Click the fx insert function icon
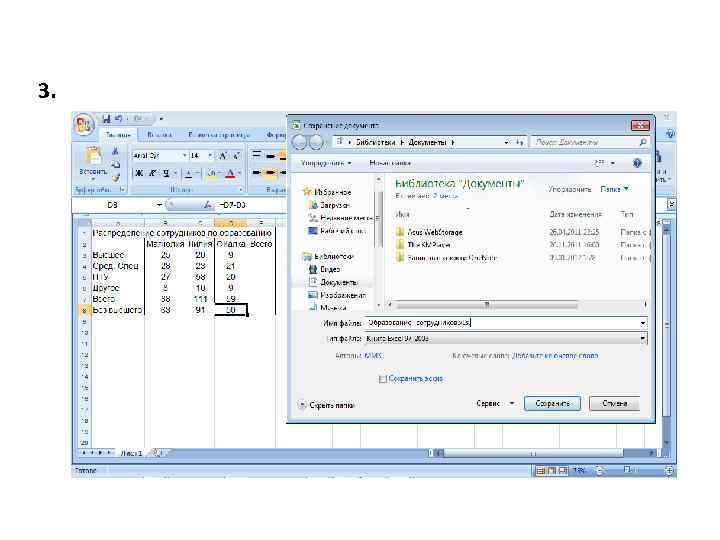 pyautogui.click(x=208, y=205)
